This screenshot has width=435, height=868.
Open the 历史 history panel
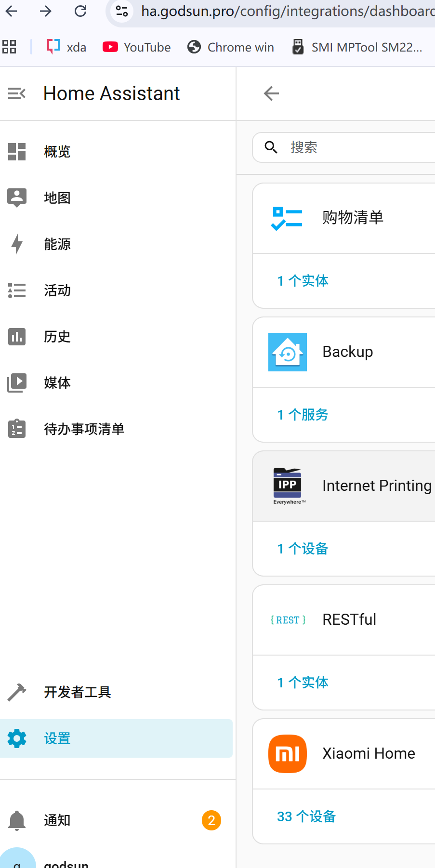point(57,337)
